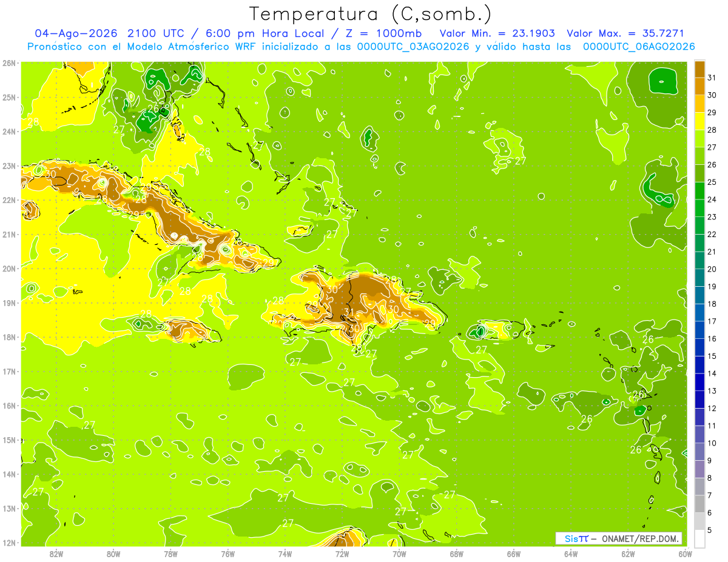
Task: Click the 19N latitude axis label
Action: pyautogui.click(x=9, y=303)
